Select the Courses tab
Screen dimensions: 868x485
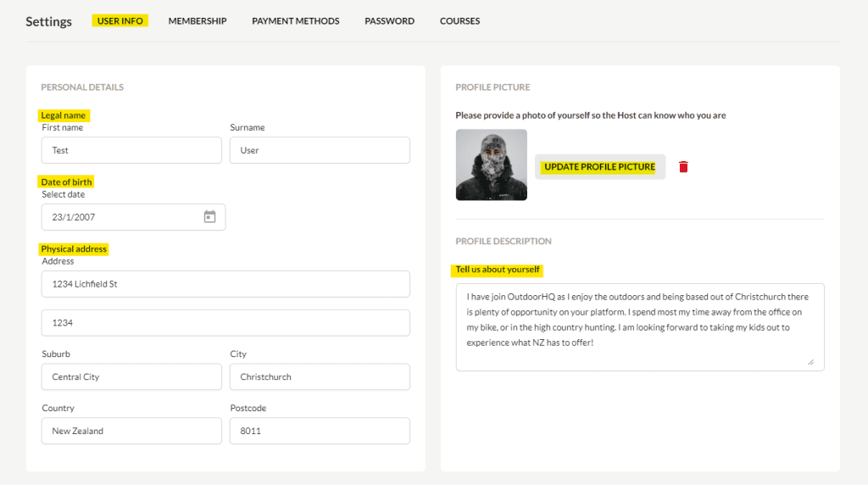click(x=459, y=21)
